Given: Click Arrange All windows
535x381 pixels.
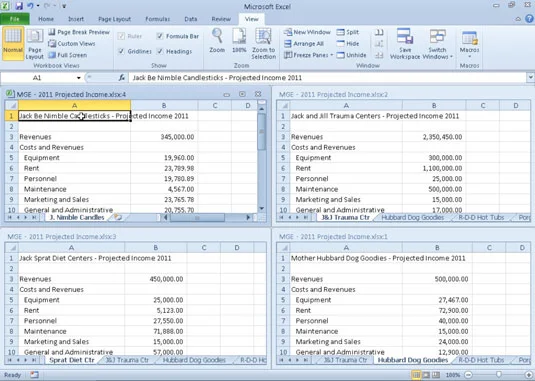Looking at the screenshot, I should pos(304,44).
